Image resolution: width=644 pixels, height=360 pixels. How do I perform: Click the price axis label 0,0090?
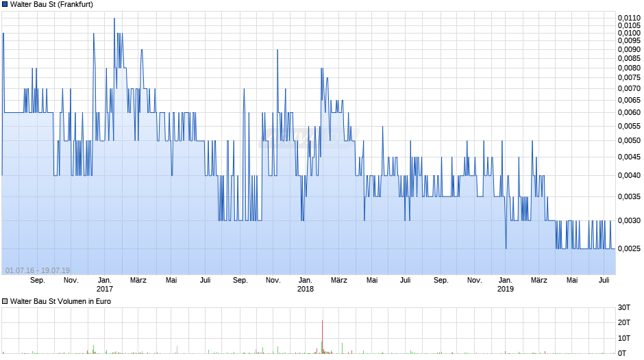tap(629, 50)
